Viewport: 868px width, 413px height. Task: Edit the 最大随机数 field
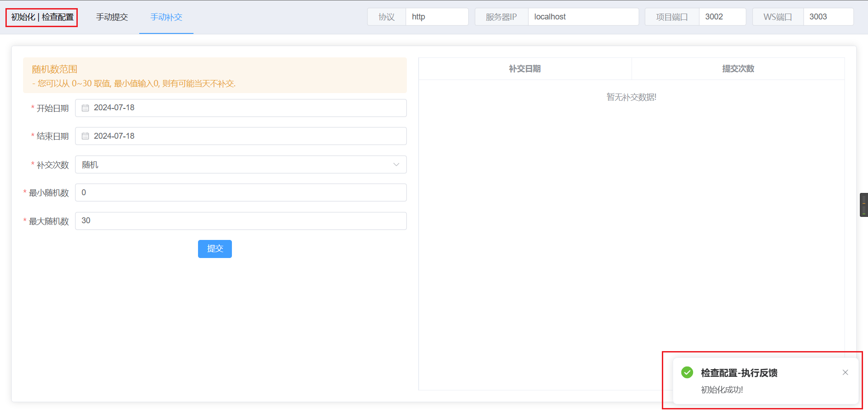(x=241, y=221)
